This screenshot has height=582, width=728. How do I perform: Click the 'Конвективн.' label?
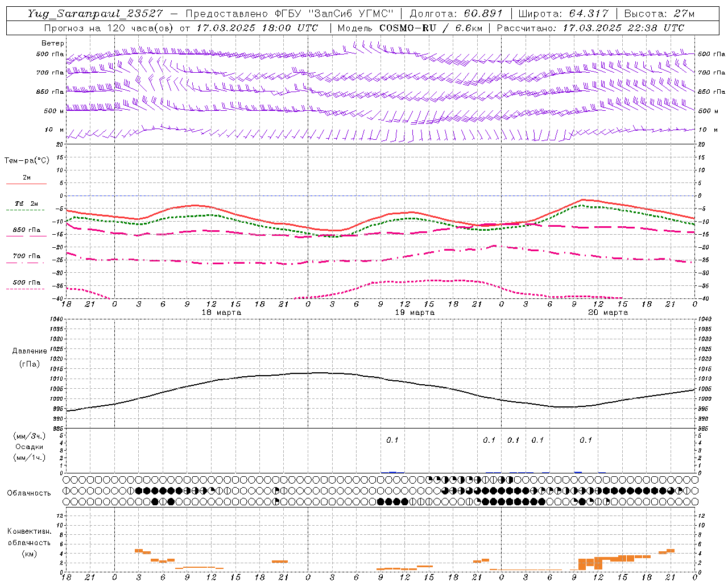point(29,531)
